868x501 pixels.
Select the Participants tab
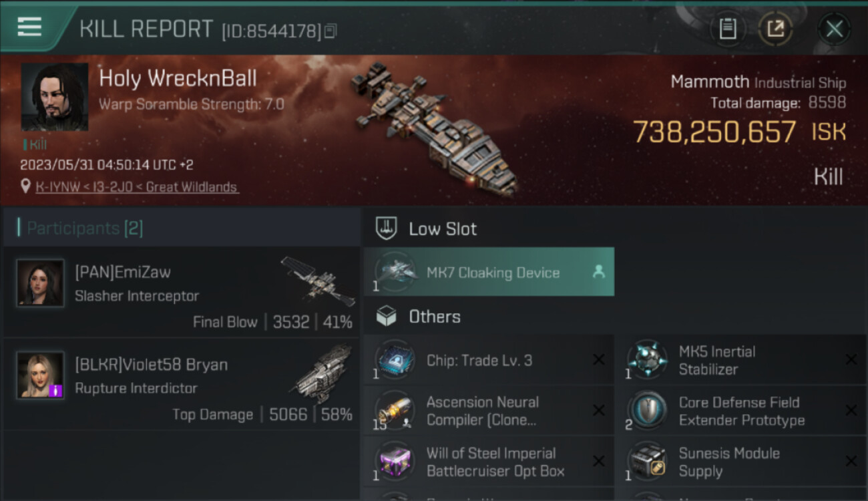[85, 228]
